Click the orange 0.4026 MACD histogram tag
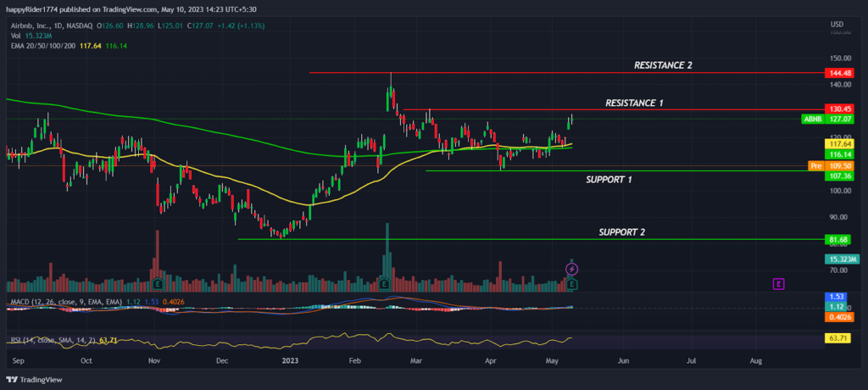868x390 pixels. 838,317
